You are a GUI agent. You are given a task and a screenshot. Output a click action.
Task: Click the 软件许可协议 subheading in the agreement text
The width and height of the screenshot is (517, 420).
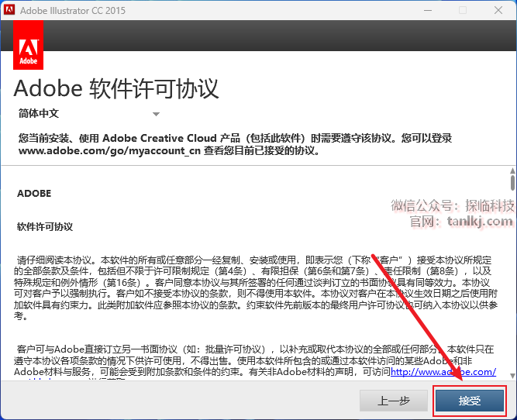point(45,227)
